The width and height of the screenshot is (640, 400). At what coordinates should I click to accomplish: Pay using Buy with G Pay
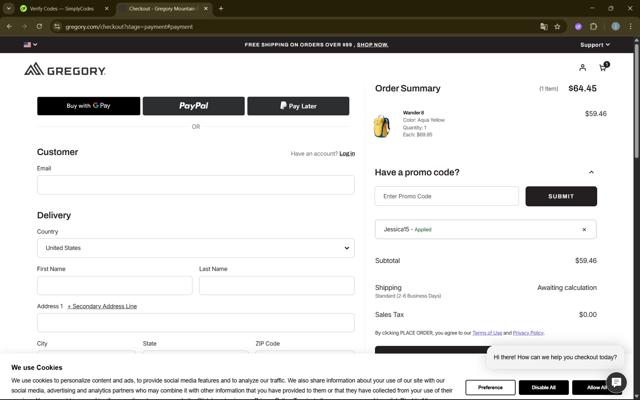coord(89,106)
